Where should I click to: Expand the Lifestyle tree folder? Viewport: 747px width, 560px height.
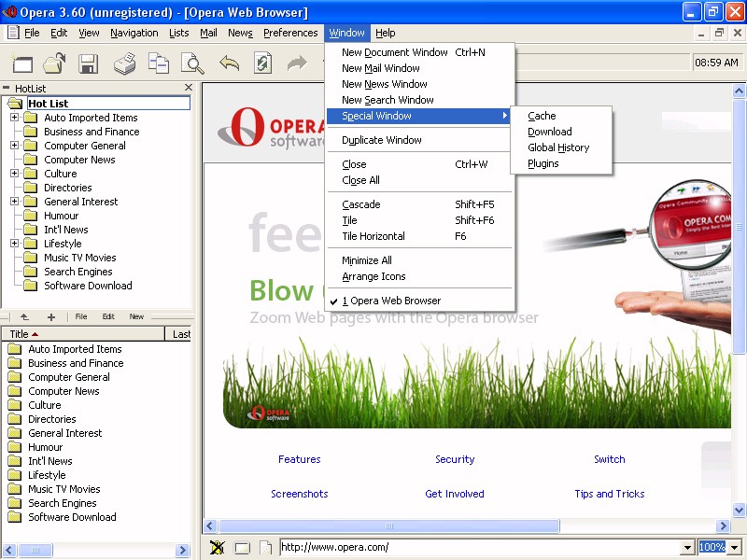coord(14,244)
